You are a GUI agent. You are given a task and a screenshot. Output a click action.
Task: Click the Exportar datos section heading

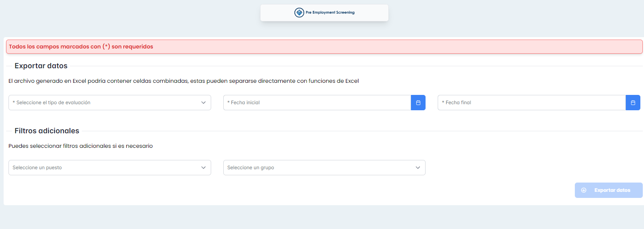(x=41, y=66)
